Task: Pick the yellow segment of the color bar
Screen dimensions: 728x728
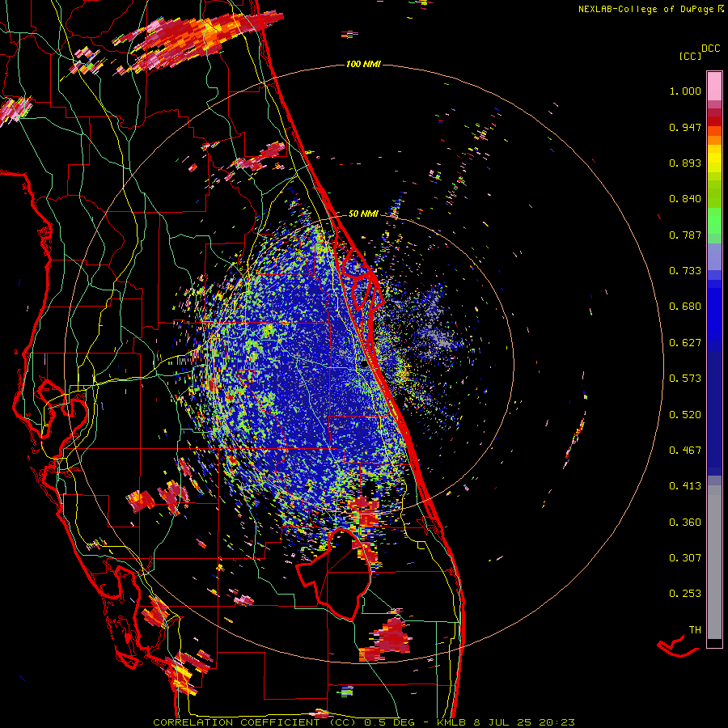Action: tap(714, 159)
